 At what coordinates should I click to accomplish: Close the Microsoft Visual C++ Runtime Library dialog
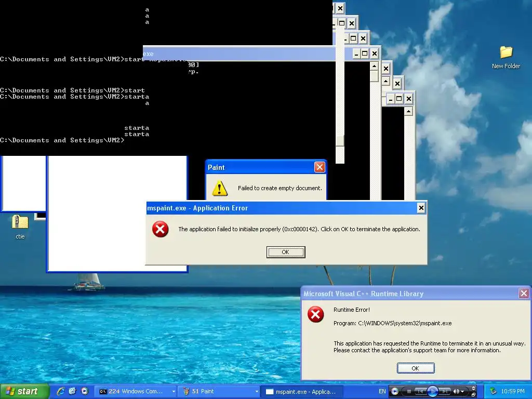[524, 293]
